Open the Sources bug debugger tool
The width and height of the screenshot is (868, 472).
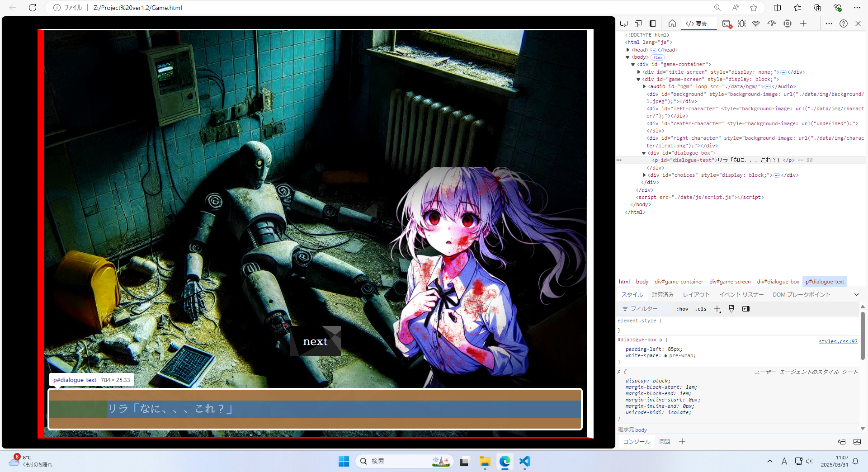coord(742,24)
